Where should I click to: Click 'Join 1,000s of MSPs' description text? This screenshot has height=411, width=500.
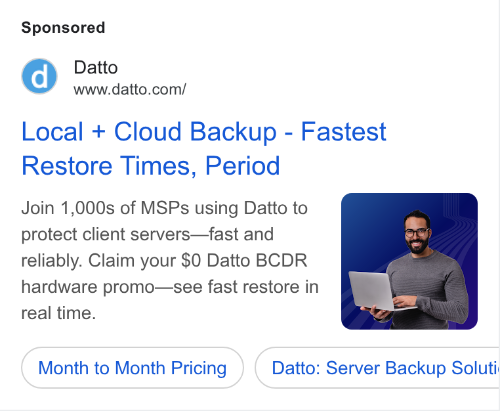pos(105,208)
